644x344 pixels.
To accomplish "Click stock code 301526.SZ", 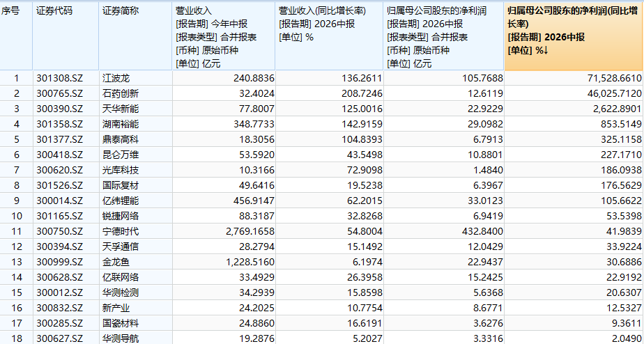I will (59, 185).
